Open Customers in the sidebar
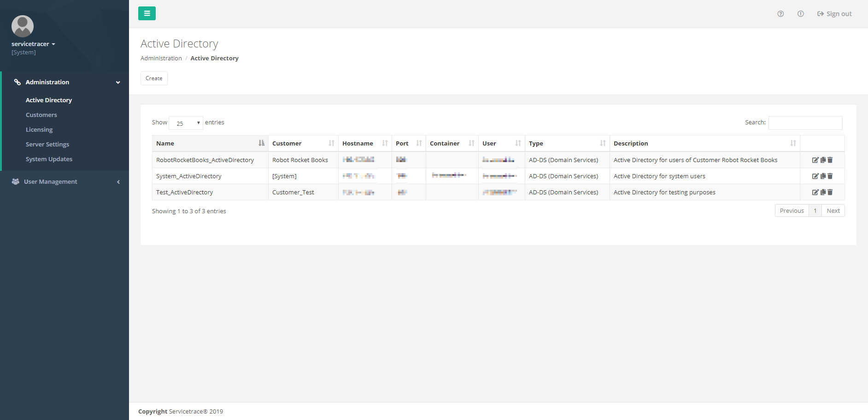The height and width of the screenshot is (420, 868). [41, 115]
